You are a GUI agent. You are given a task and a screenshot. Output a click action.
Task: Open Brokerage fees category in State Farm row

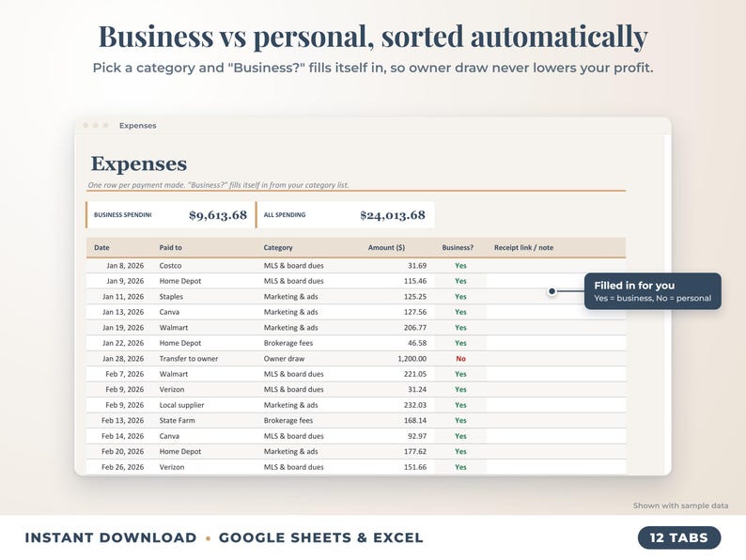coord(288,421)
